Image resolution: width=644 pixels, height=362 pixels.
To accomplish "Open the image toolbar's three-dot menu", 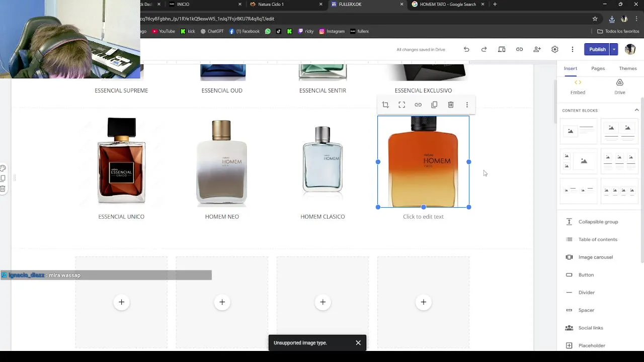I will (467, 105).
